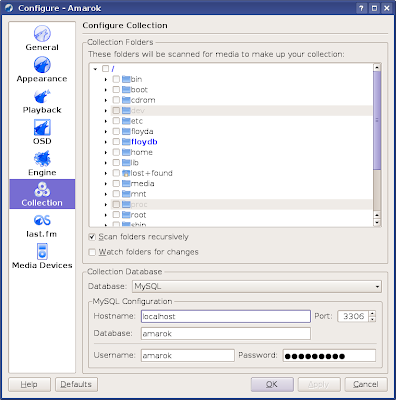Toggle Scan folders recursively checkbox
396x400 pixels.
[x=92, y=237]
